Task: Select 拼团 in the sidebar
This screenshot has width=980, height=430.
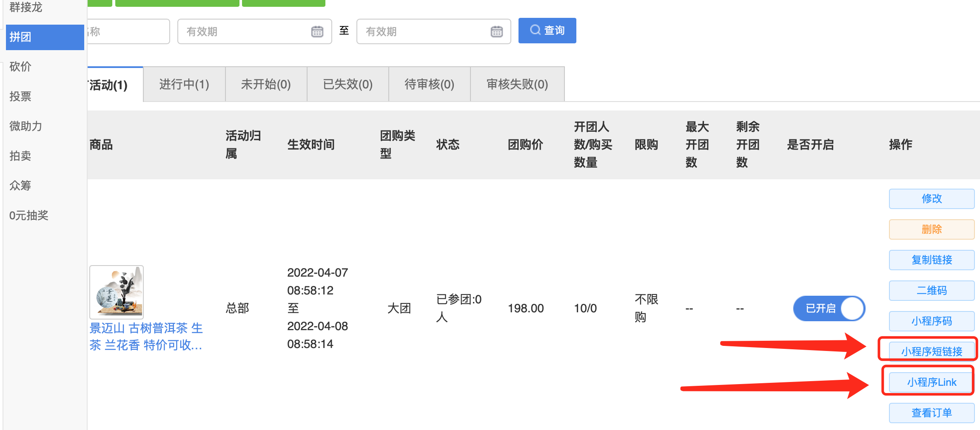Action: click(45, 37)
